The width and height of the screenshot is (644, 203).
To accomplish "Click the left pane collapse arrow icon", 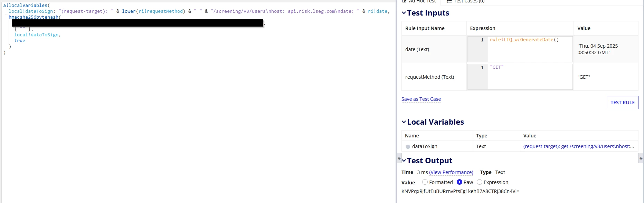I will pos(399,158).
